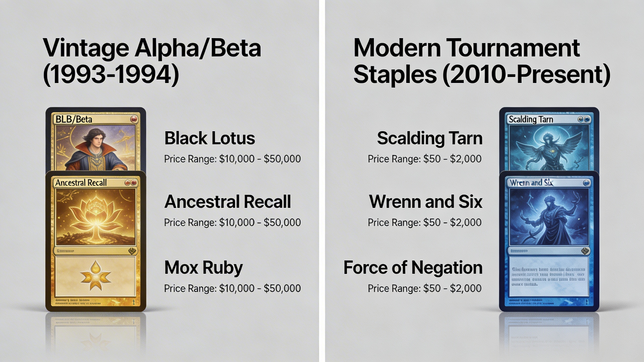Screen dimensions: 644x362
Task: Click the price range under Force of Negation
Action: (425, 288)
